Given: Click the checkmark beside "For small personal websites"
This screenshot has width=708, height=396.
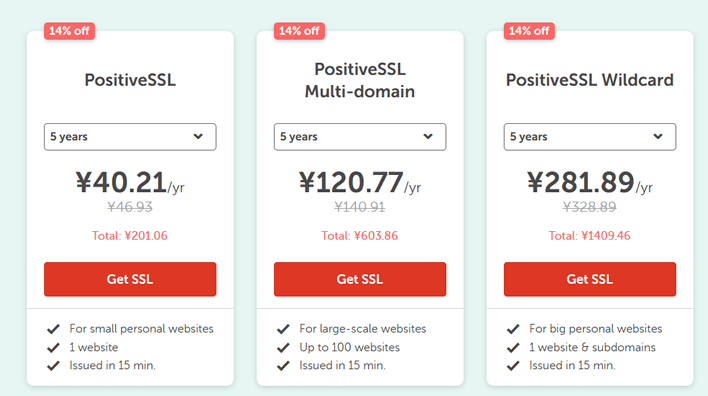Looking at the screenshot, I should coord(53,329).
